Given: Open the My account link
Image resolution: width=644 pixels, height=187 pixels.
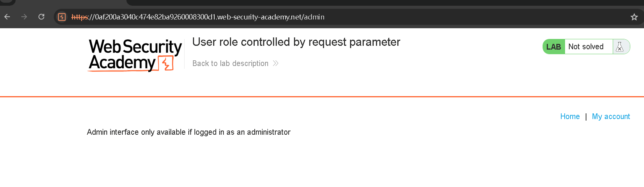Looking at the screenshot, I should pyautogui.click(x=611, y=116).
